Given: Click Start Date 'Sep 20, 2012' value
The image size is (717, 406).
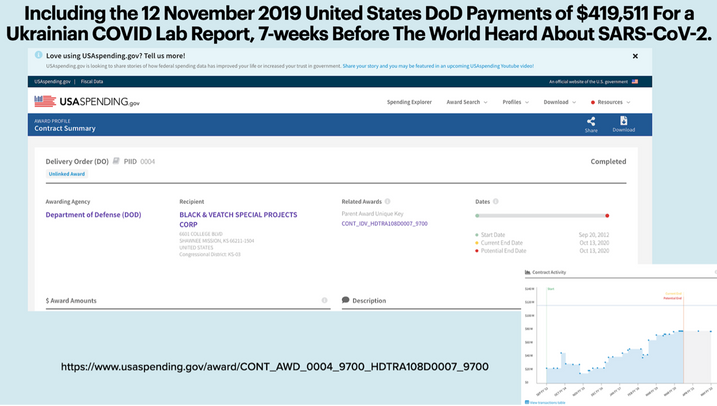Looking at the screenshot, I should 594,235.
